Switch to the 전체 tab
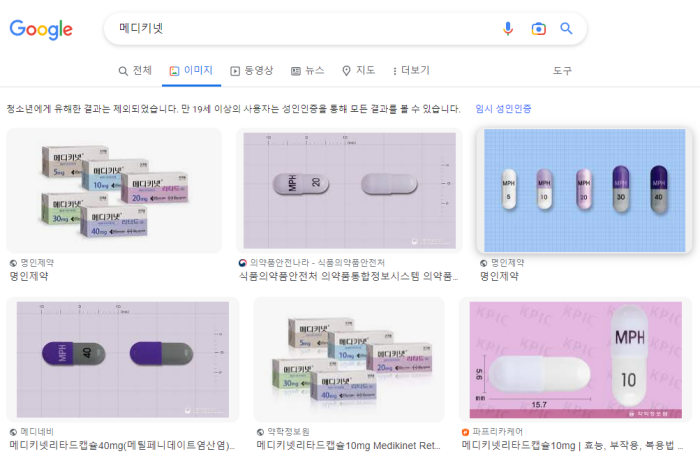The image size is (700, 463). (x=135, y=71)
